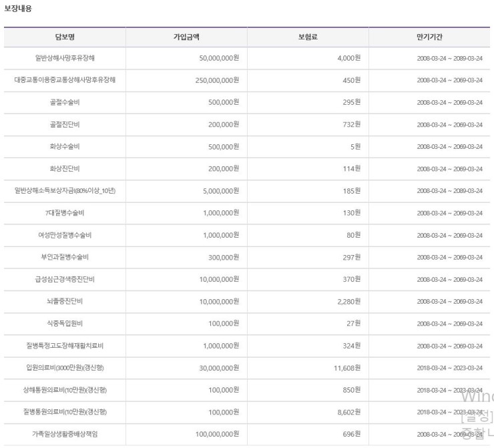Image resolution: width=494 pixels, height=448 pixels.
Task: Select the 질병통원의료비(10만원)(갱신형) coverage name
Action: tap(65, 412)
